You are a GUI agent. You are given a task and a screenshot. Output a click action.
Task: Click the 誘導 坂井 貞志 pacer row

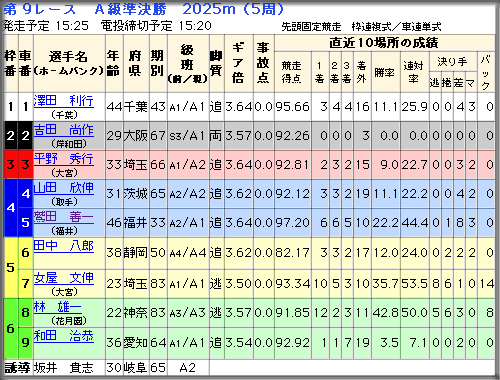[106, 368]
